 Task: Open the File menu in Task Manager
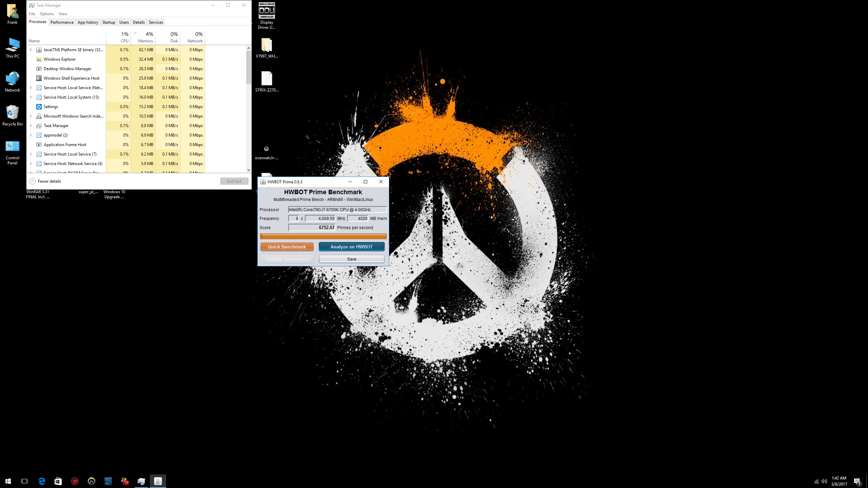click(32, 14)
